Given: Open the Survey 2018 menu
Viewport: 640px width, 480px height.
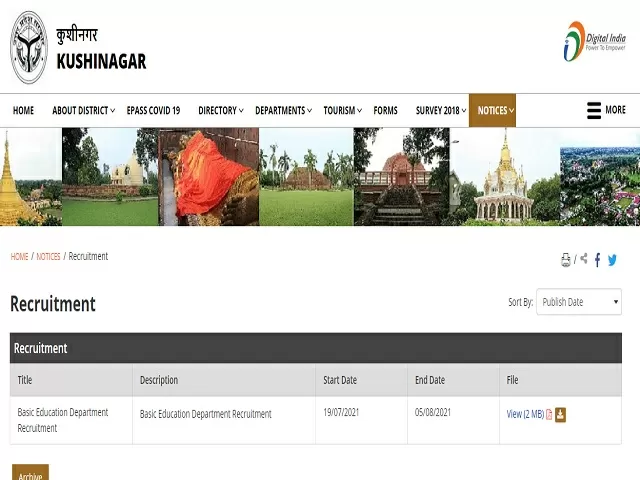Looking at the screenshot, I should [440, 111].
